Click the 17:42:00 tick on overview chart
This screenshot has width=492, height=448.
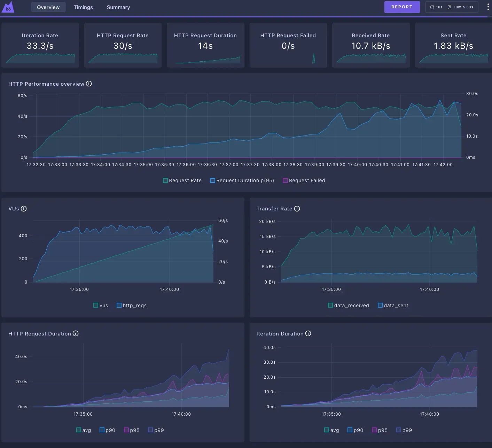point(443,165)
